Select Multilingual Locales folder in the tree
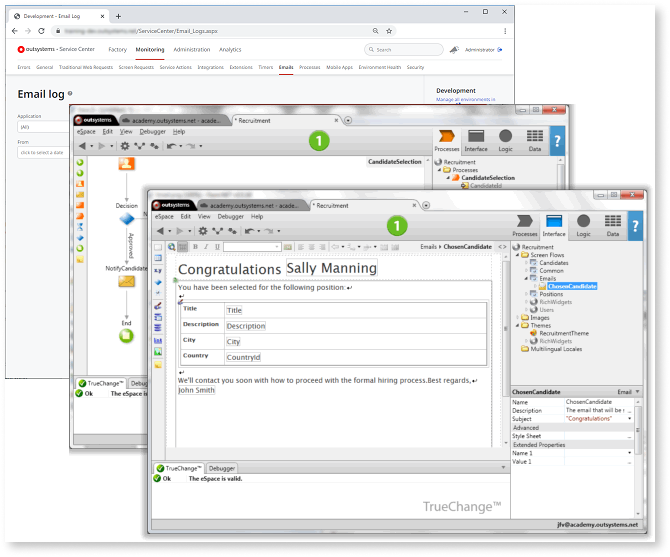670x557 pixels. (556, 349)
